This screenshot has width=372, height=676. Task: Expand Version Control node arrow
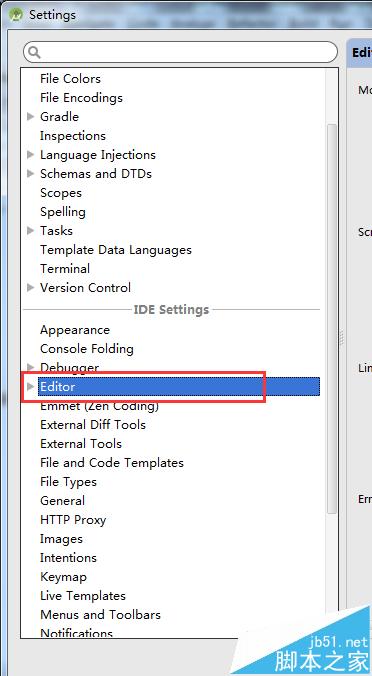pyautogui.click(x=30, y=288)
